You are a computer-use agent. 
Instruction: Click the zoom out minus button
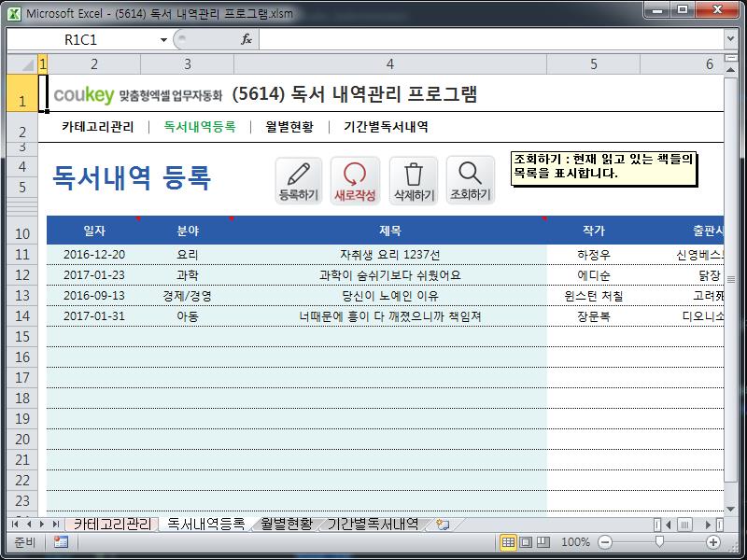605,542
